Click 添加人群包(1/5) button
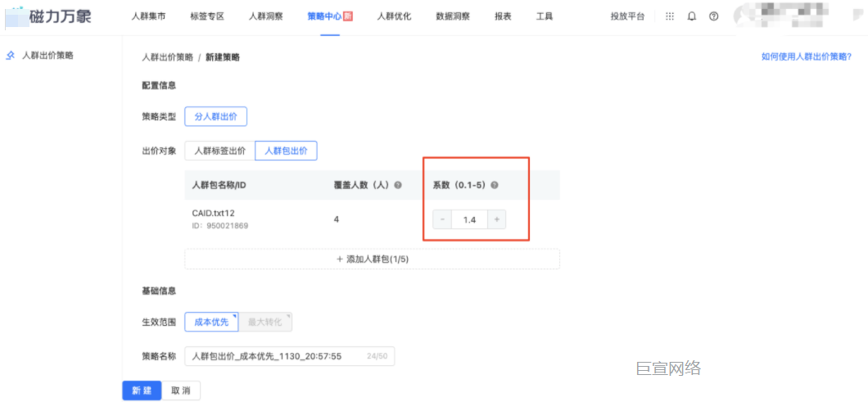Image resolution: width=868 pixels, height=402 pixels. (x=372, y=259)
